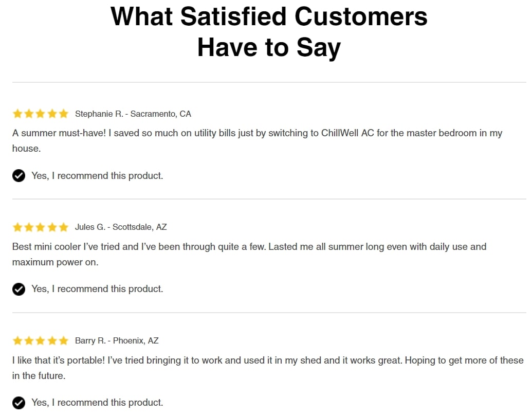Screen dimensions: 532x415
Task: Click the fifth star of Barry R.'s rating
Action: (x=63, y=340)
